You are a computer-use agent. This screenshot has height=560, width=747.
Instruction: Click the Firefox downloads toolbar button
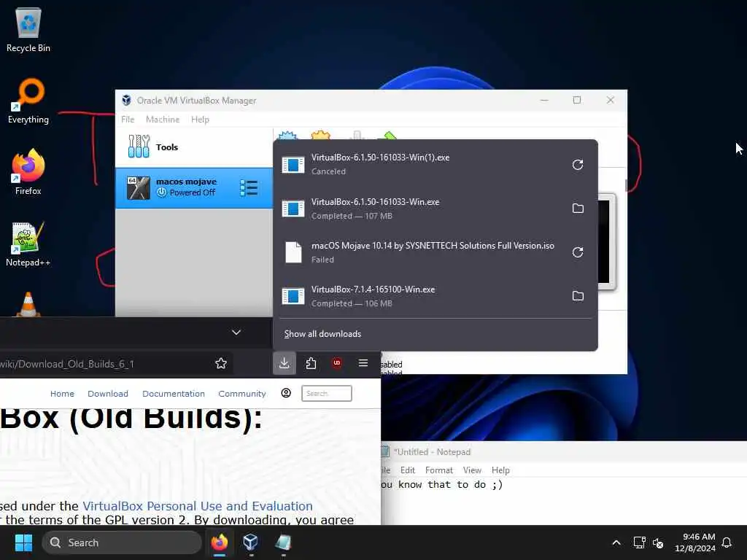click(285, 363)
